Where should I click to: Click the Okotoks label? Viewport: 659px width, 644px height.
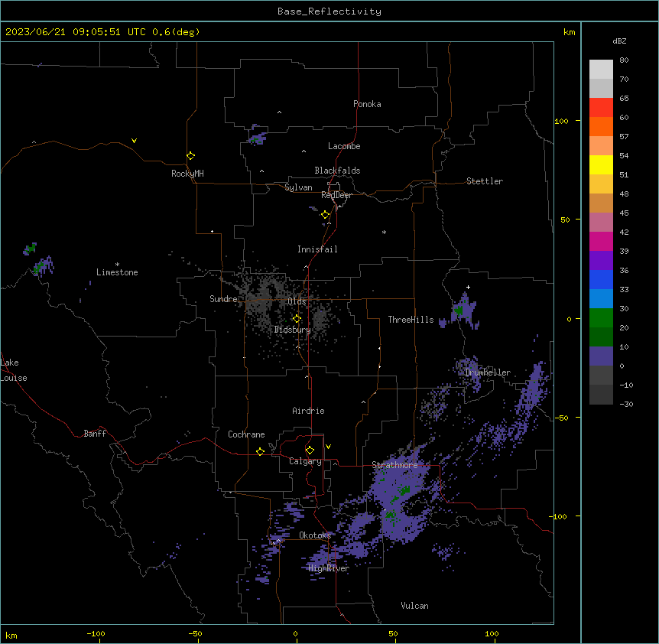(315, 535)
